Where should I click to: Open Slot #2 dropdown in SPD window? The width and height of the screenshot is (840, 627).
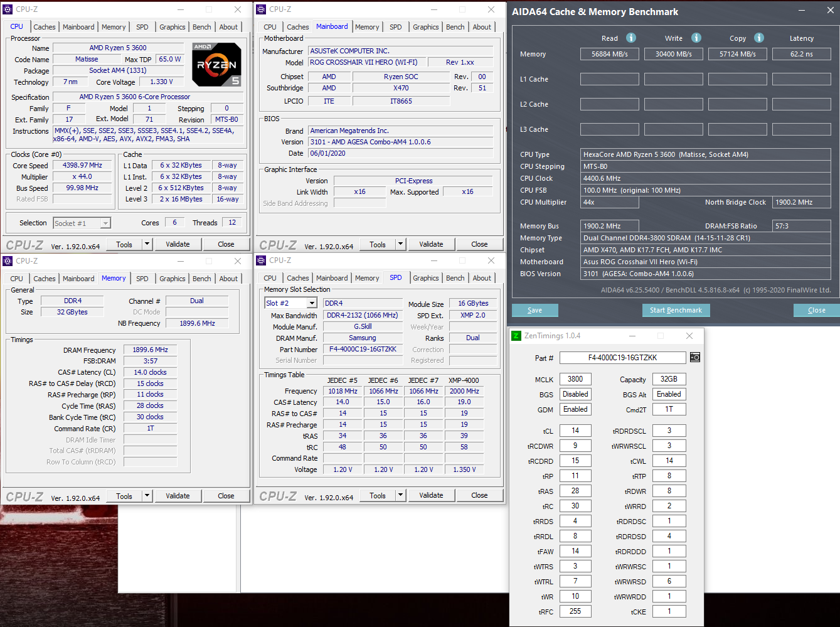312,303
